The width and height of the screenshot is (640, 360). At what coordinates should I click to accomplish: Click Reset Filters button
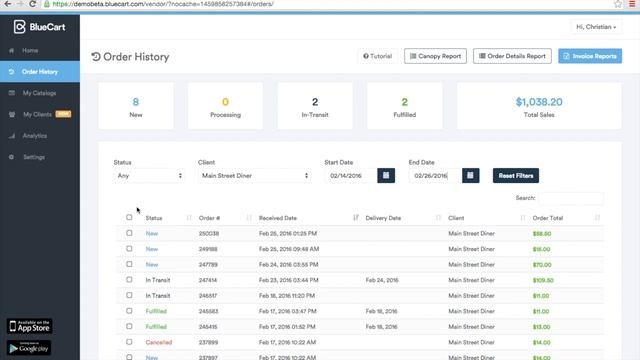click(516, 176)
